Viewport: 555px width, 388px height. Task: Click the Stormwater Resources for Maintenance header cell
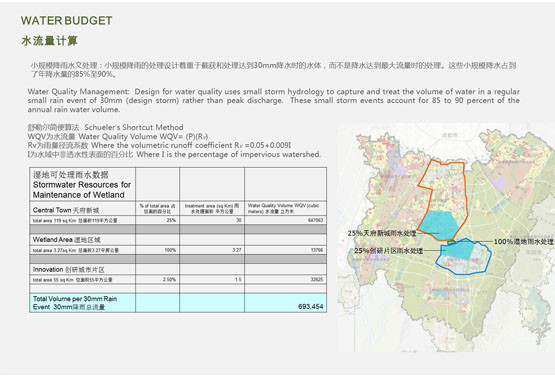tap(82, 184)
